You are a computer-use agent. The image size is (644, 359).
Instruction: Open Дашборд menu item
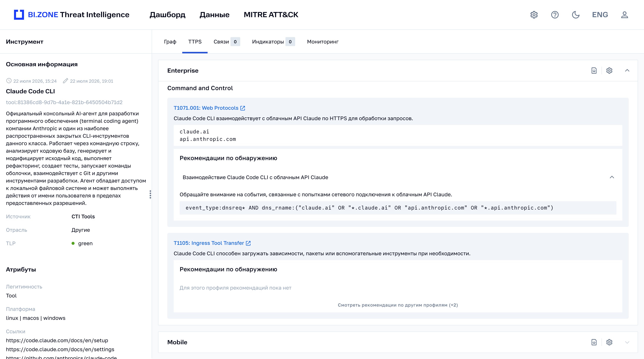(168, 15)
